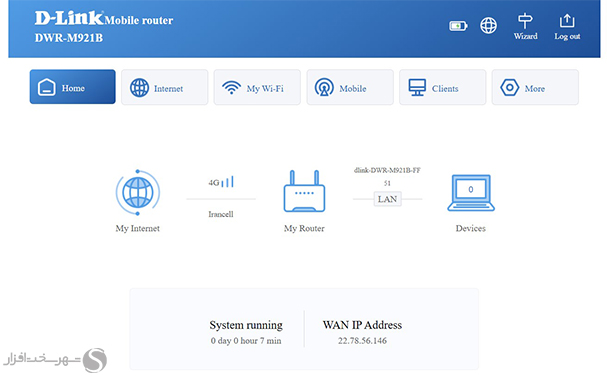607x376 pixels.
Task: Open the Clients tab
Action: coord(442,87)
